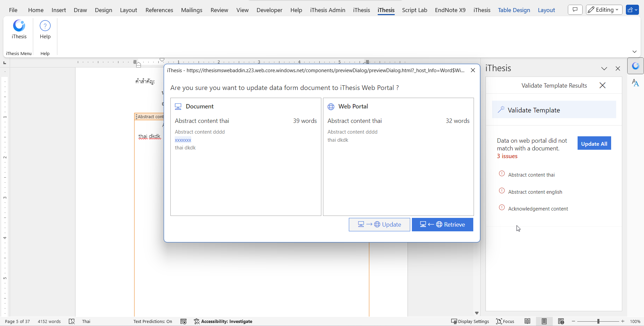Select the Abstract content thai issue
Viewport: 644px width, 326px height.
point(531,175)
